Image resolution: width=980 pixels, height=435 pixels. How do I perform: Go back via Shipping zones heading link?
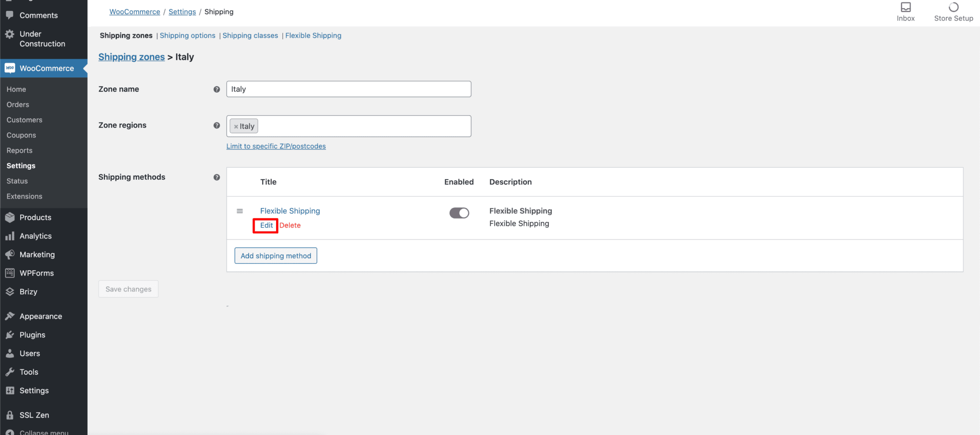tap(132, 57)
